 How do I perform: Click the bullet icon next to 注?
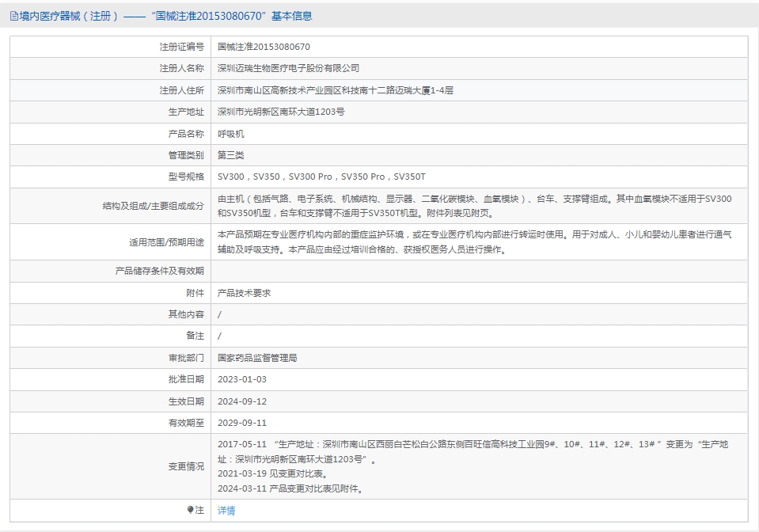point(190,510)
